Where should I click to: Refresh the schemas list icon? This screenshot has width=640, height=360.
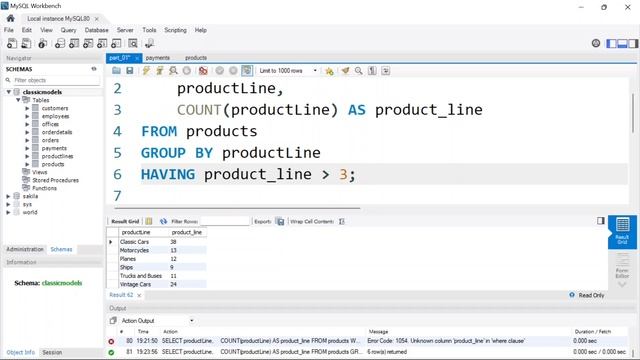click(94, 69)
